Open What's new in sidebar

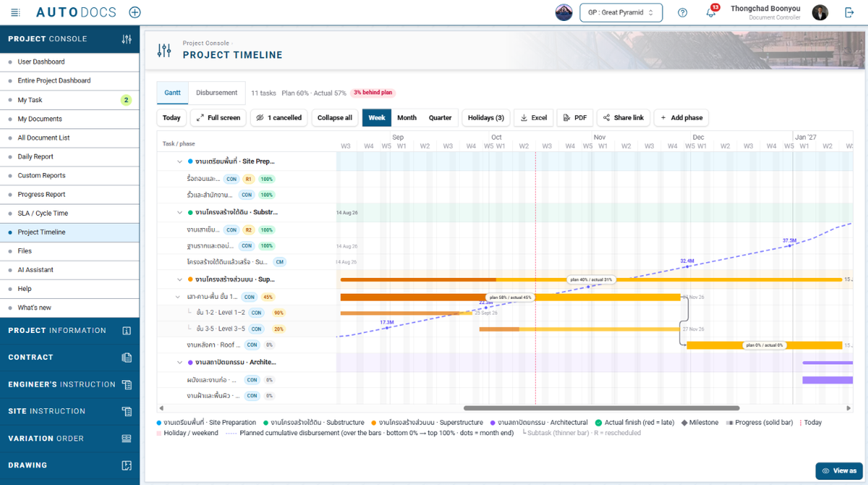69,308
